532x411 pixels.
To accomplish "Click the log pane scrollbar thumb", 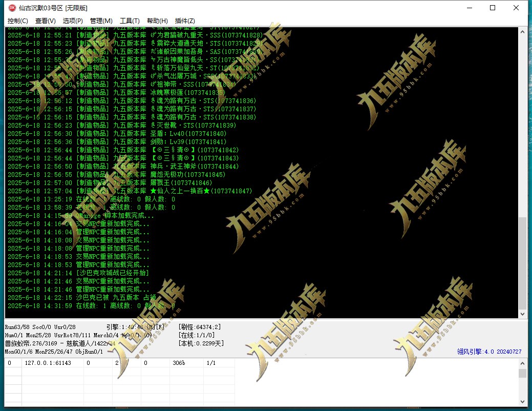I will point(522,263).
